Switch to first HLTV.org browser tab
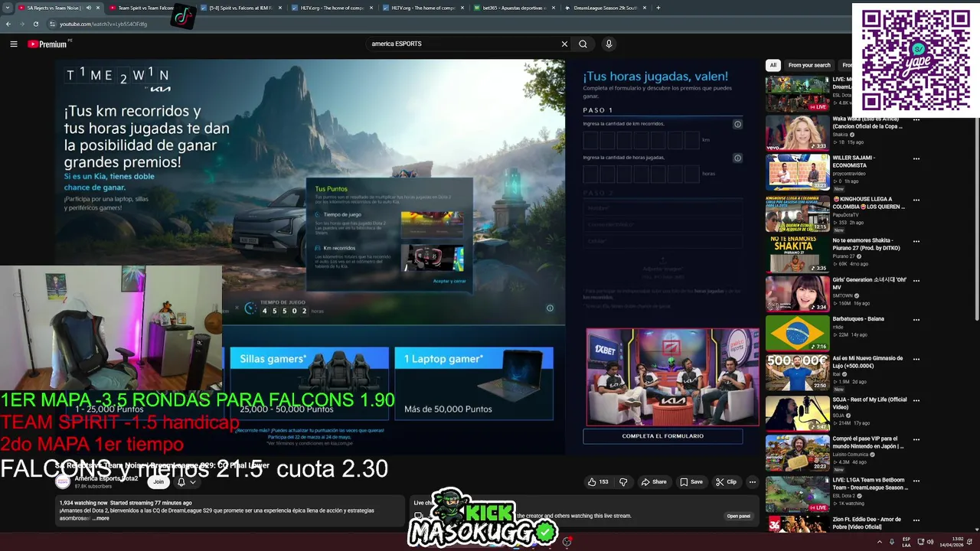 coord(332,8)
